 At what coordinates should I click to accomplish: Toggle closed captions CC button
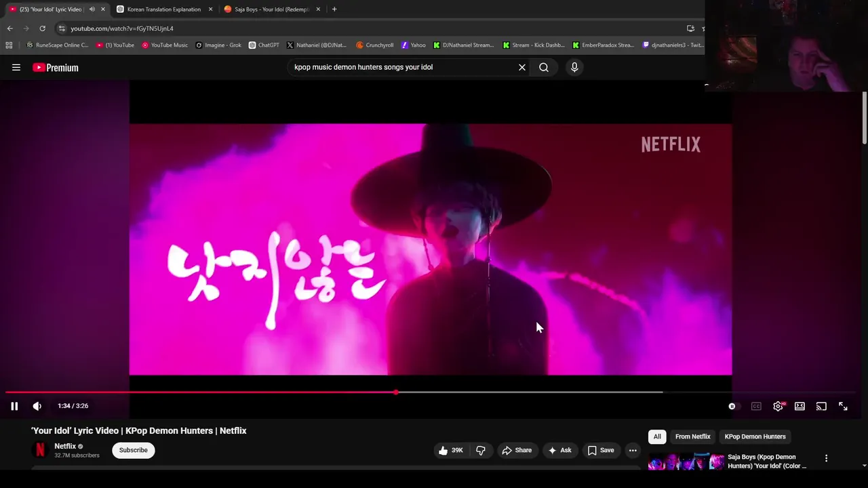[x=756, y=406]
